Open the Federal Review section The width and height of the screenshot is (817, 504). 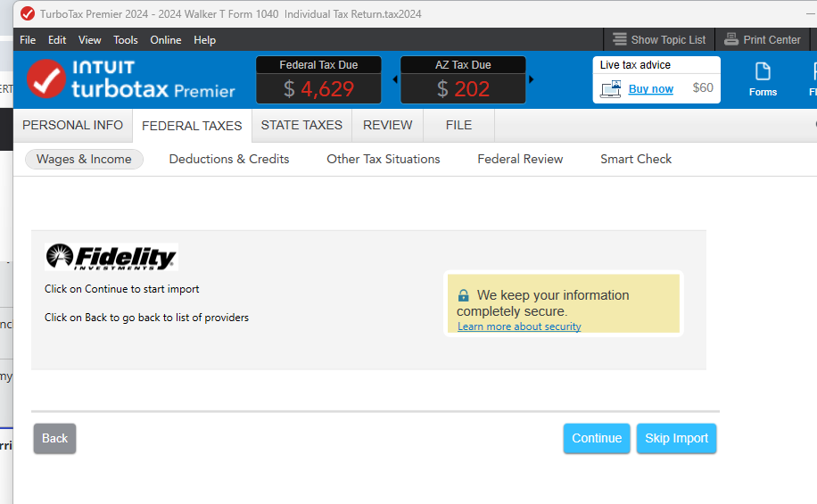point(520,159)
